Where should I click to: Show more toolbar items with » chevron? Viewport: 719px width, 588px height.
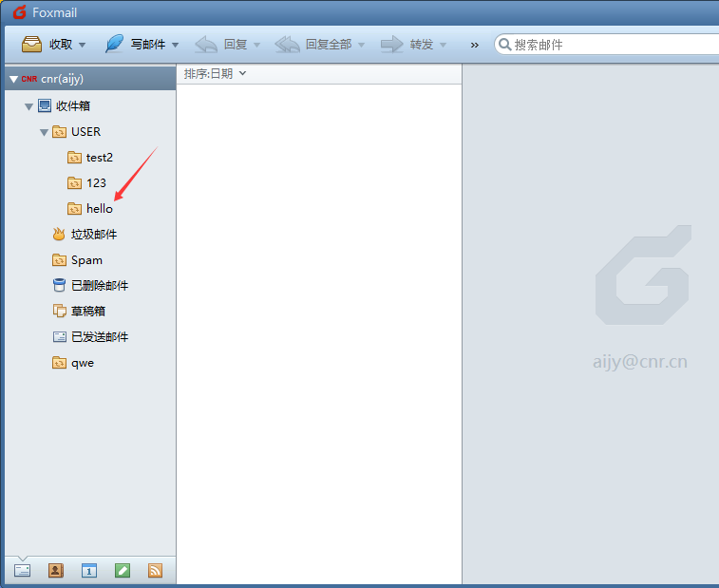click(x=475, y=45)
